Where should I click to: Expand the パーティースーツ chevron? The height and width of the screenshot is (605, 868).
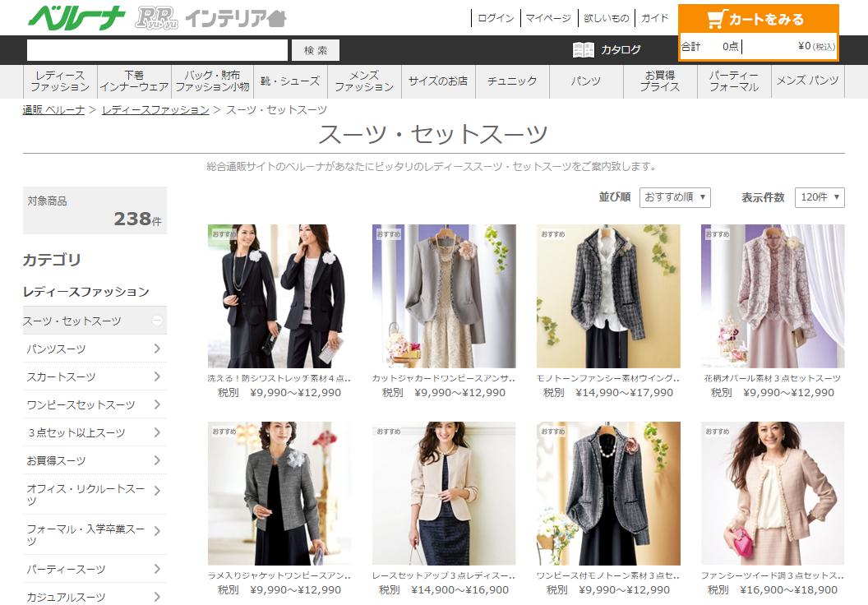click(157, 569)
